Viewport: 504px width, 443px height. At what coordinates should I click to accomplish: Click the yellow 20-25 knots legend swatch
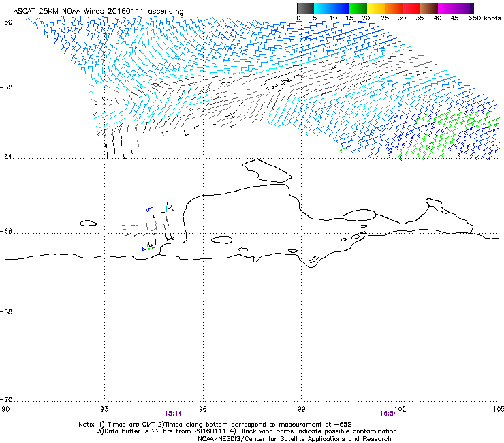pos(376,8)
